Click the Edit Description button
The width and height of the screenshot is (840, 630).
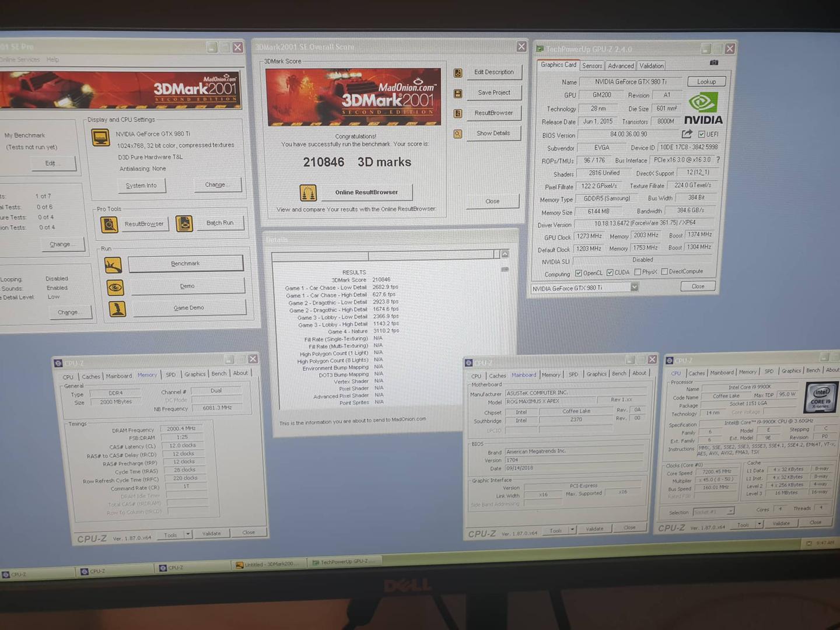pos(494,72)
